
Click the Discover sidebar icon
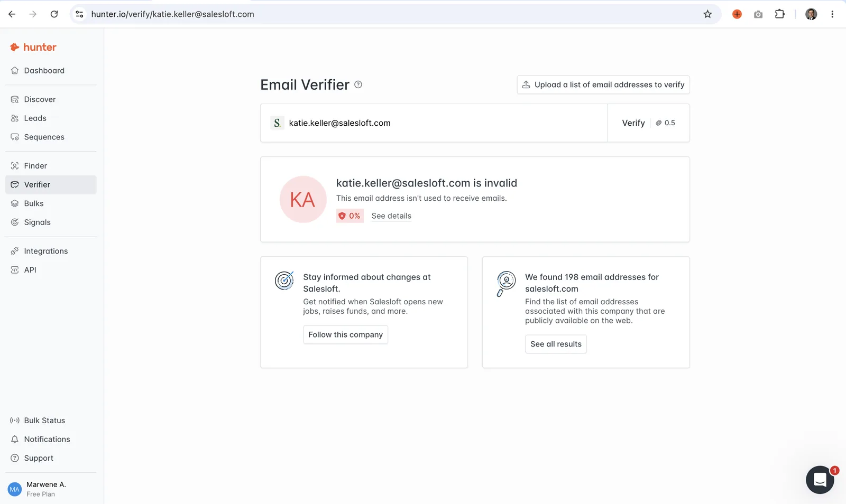15,99
